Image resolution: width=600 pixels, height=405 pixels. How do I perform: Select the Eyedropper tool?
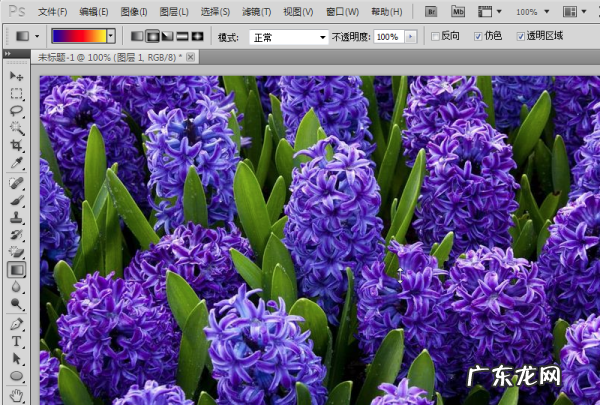pyautogui.click(x=17, y=162)
